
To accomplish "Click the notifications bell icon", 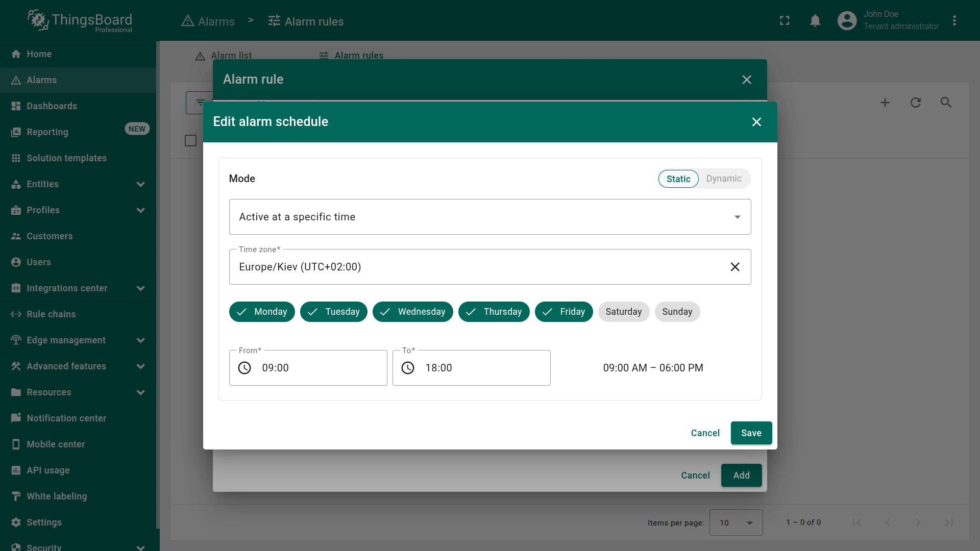I will [x=815, y=21].
